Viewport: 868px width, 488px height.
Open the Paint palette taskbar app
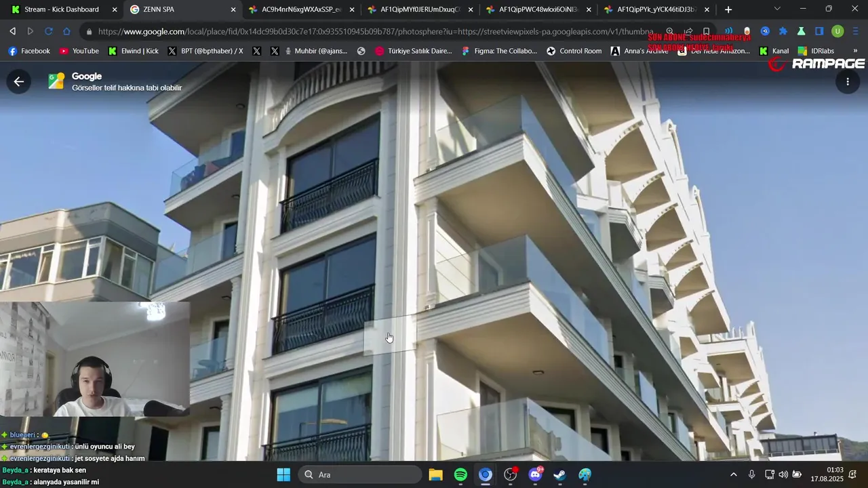[x=585, y=474]
